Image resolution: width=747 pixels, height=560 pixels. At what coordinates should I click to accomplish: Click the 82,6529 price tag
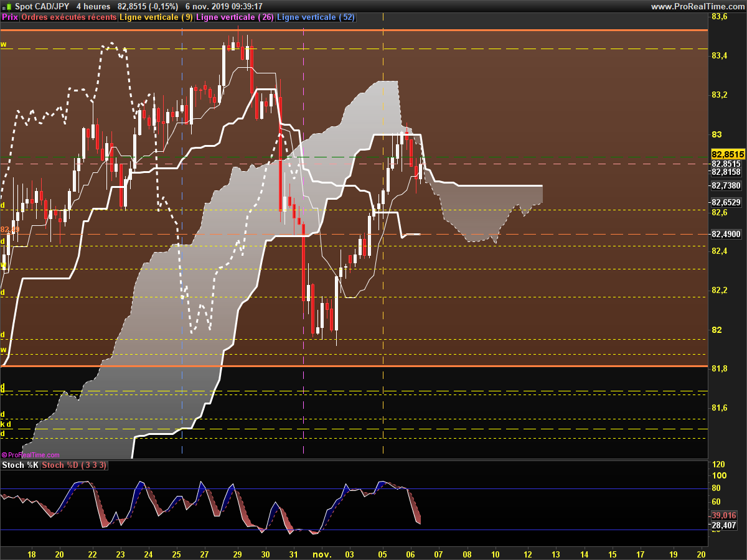[726, 202]
